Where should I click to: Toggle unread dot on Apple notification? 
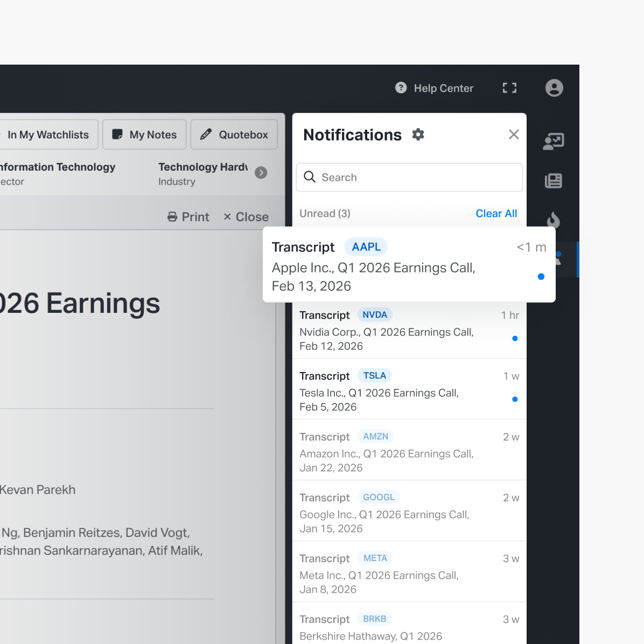coord(541,277)
